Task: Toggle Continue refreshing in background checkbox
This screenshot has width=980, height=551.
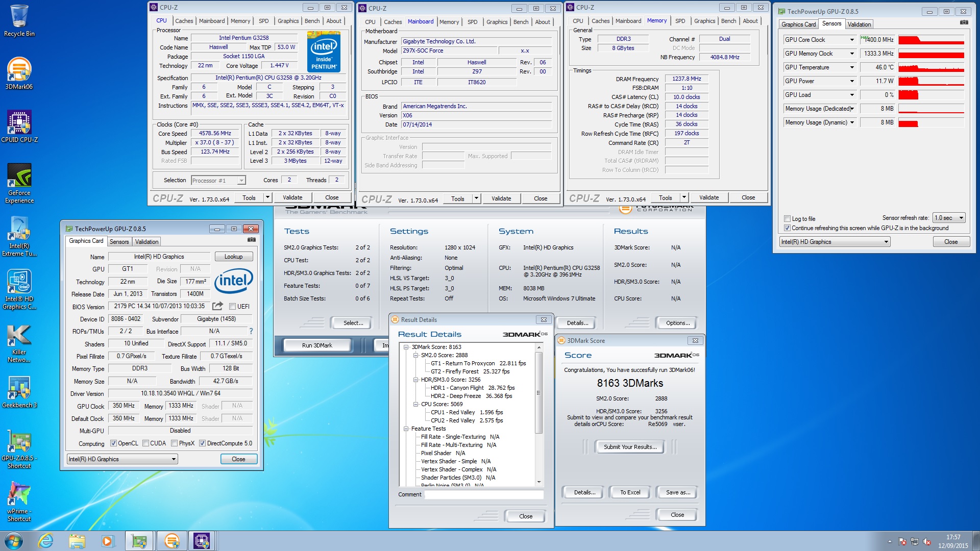Action: click(787, 228)
